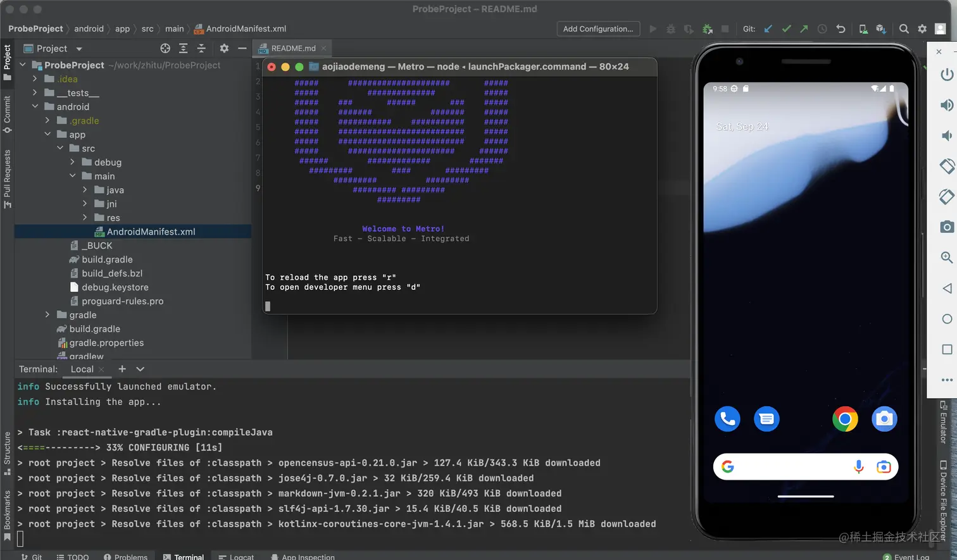The height and width of the screenshot is (560, 957).
Task: Add new terminal session plus button
Action: pos(122,369)
